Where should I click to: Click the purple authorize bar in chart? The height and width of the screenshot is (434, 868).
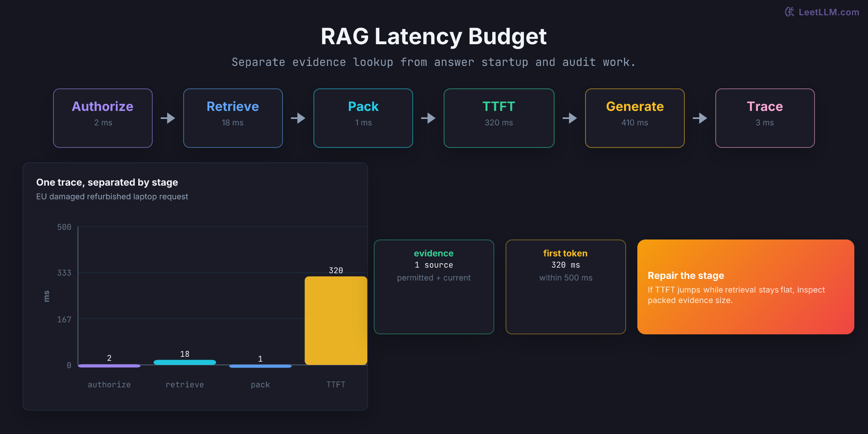click(x=109, y=366)
